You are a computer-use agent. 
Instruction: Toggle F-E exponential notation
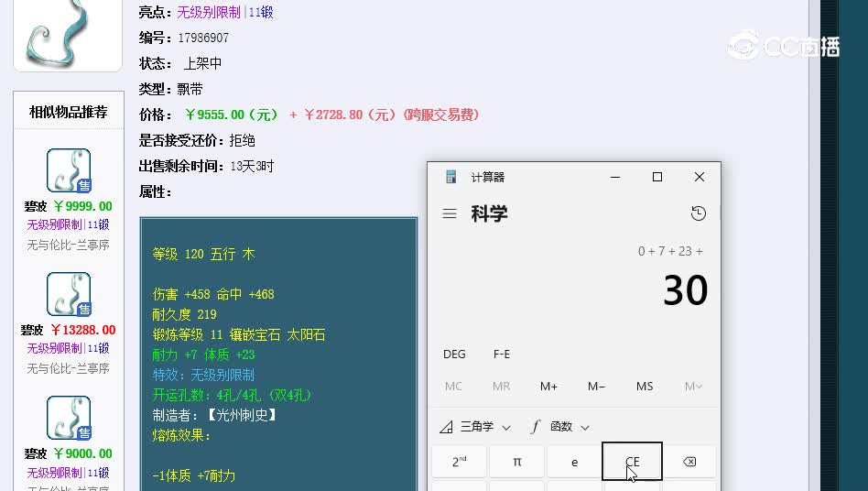point(502,355)
